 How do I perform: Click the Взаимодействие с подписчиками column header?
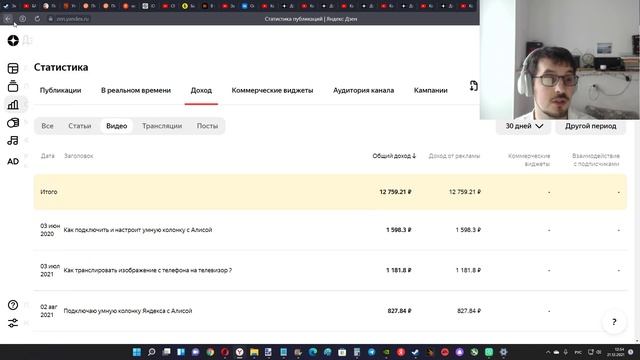coord(596,160)
